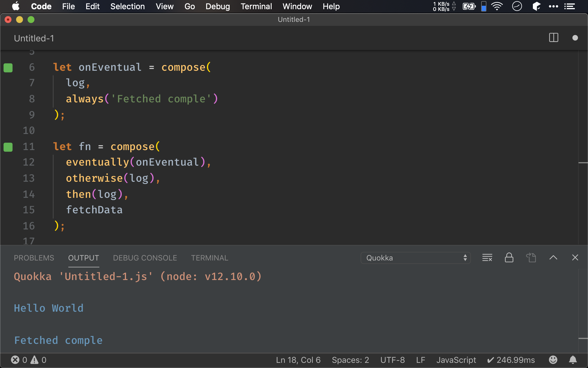This screenshot has width=588, height=368.
Task: Switch to the TERMINAL panel tab
Action: [x=210, y=258]
